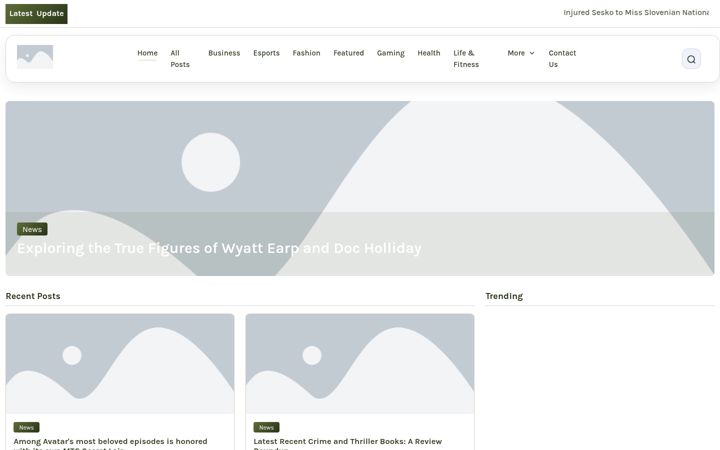Go to Home in the navigation
This screenshot has width=720, height=450.
tap(147, 53)
